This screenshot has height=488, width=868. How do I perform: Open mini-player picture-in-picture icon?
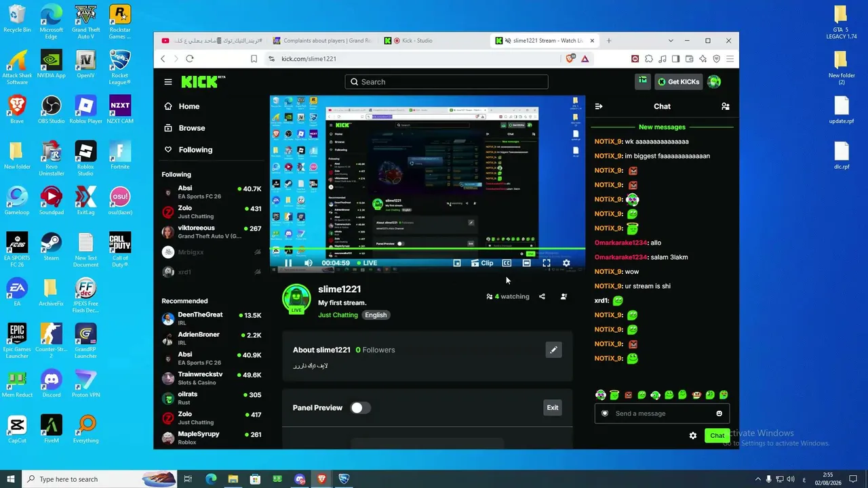[457, 263]
